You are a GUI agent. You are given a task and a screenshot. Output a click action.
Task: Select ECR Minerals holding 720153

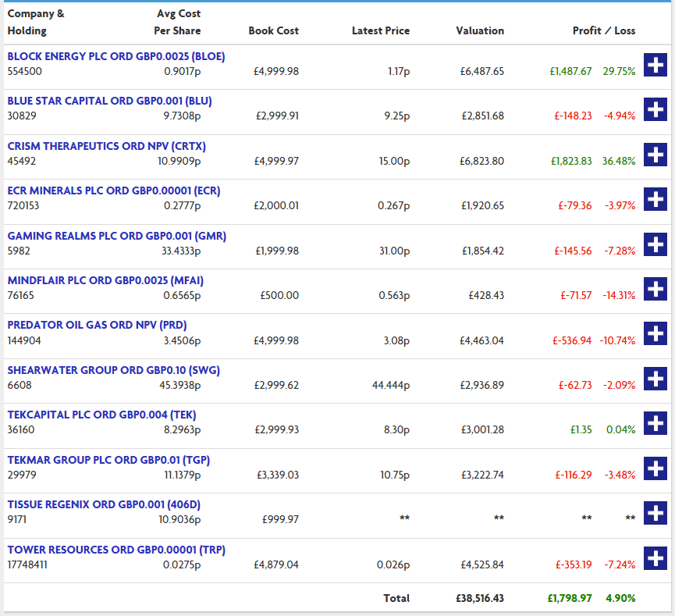(23, 205)
